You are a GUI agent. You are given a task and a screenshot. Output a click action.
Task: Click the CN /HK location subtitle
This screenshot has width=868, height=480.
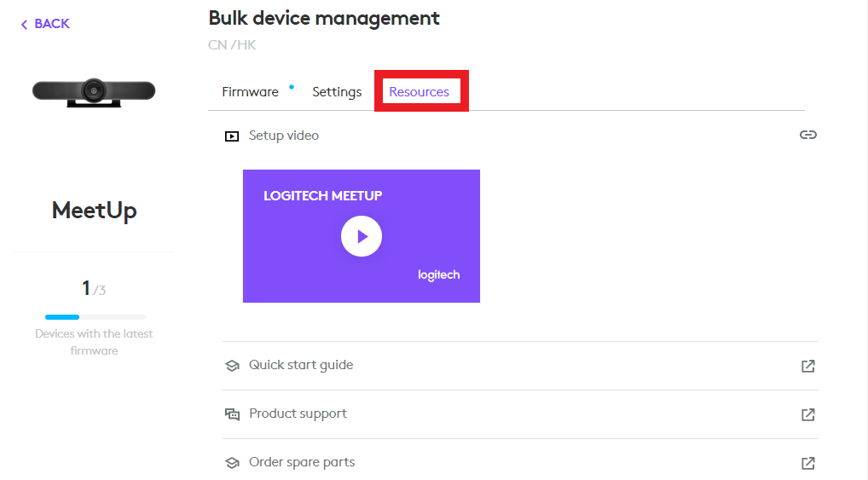coord(232,45)
